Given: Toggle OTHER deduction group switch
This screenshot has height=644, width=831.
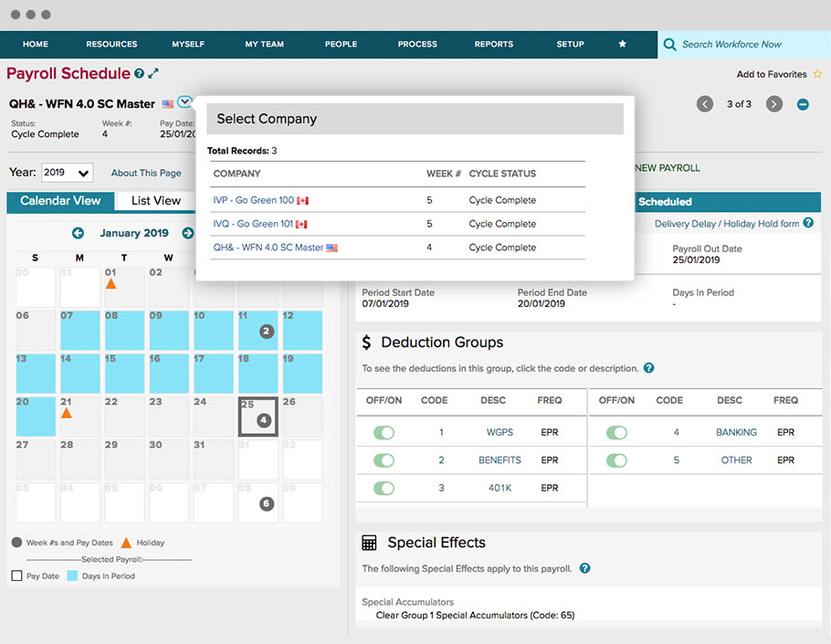Looking at the screenshot, I should 616,460.
